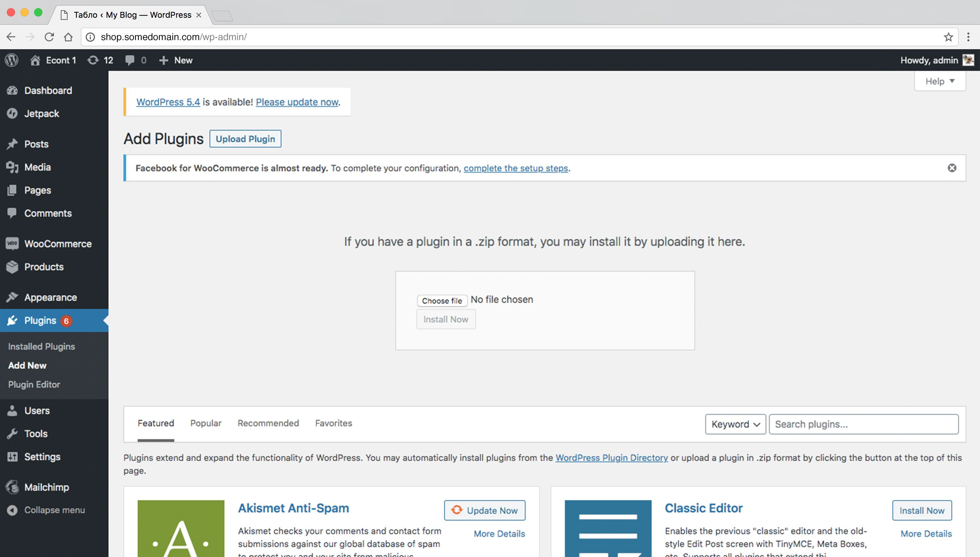This screenshot has height=557, width=980.
Task: Open the Econt 1 site home icon
Action: [x=35, y=60]
